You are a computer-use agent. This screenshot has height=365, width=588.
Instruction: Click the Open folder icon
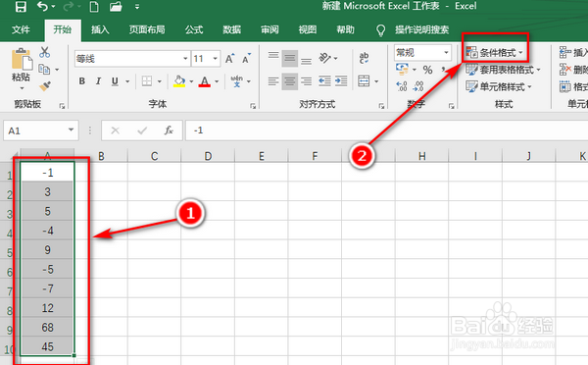(x=116, y=7)
